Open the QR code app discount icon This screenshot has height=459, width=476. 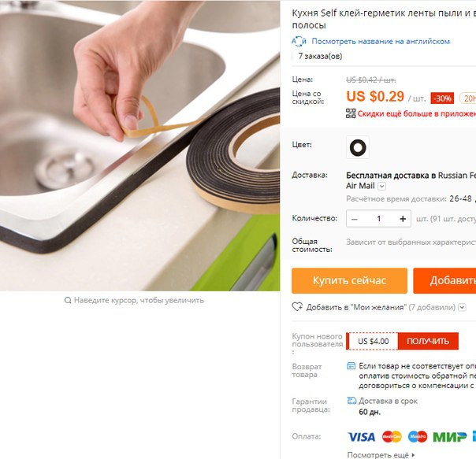click(351, 113)
